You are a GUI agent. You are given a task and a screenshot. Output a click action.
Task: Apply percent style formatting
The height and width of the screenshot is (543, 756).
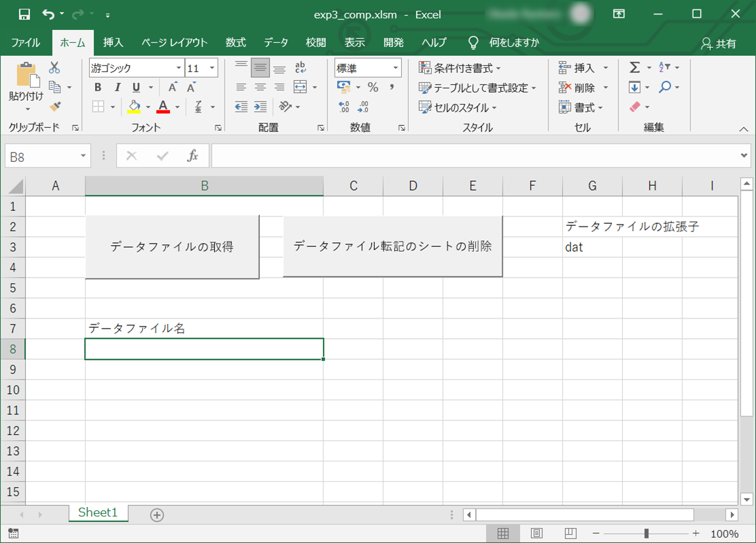tap(373, 87)
